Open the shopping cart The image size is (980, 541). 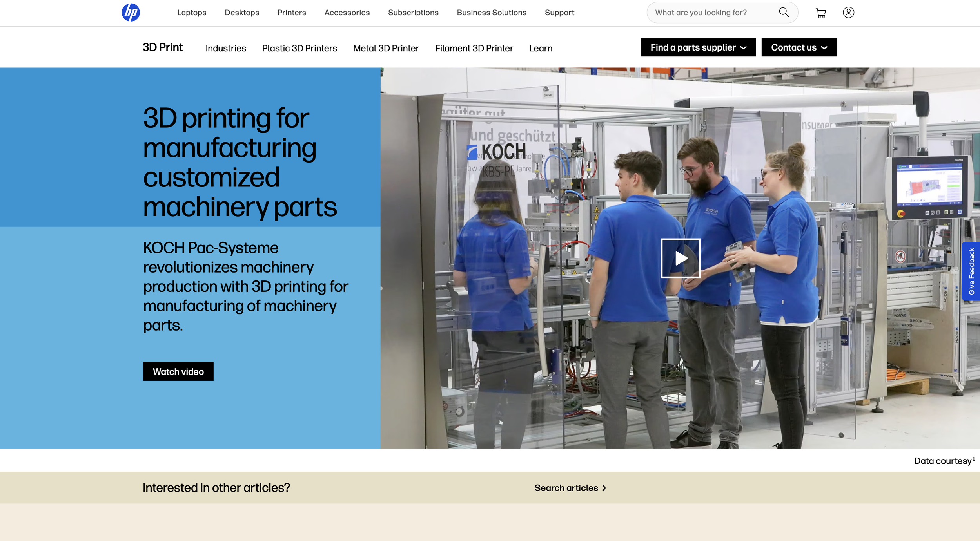pyautogui.click(x=820, y=13)
